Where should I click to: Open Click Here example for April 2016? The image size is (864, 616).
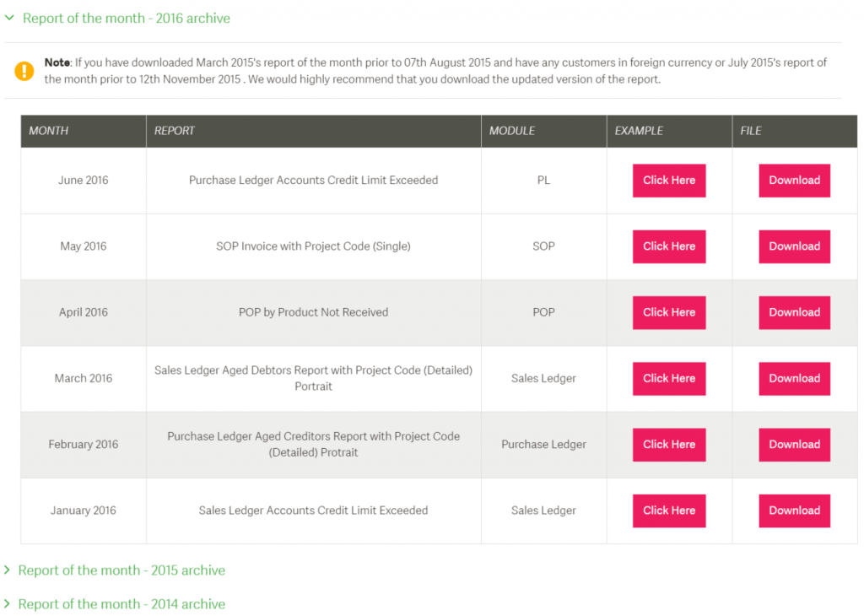[669, 312]
